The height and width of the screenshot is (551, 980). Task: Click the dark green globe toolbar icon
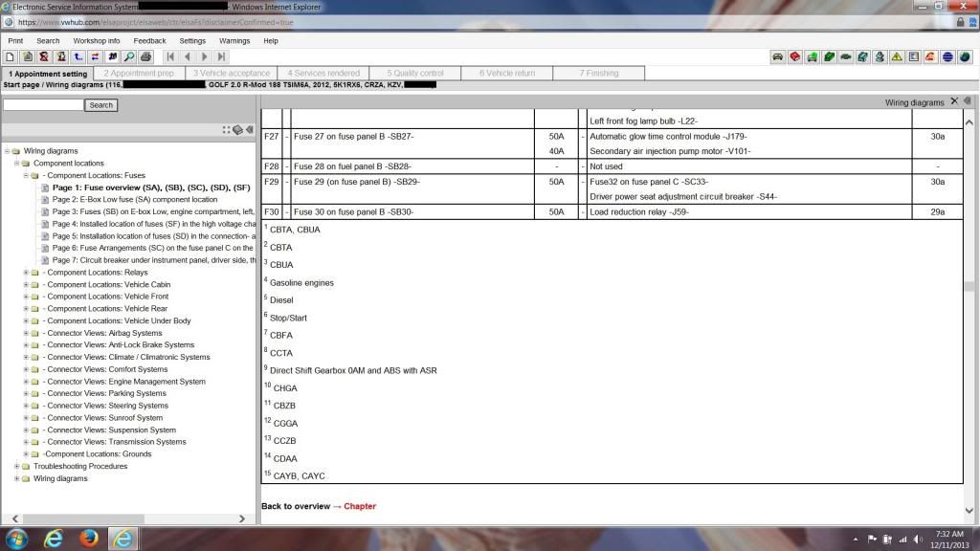click(965, 56)
